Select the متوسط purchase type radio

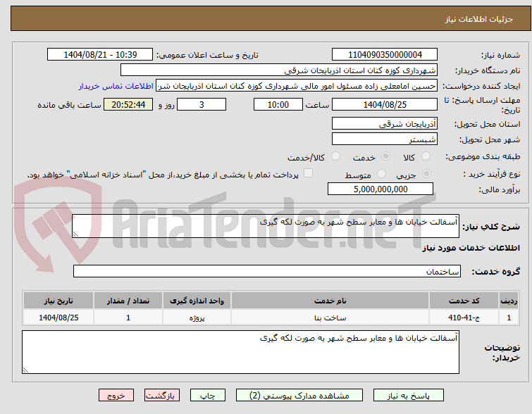[382, 174]
